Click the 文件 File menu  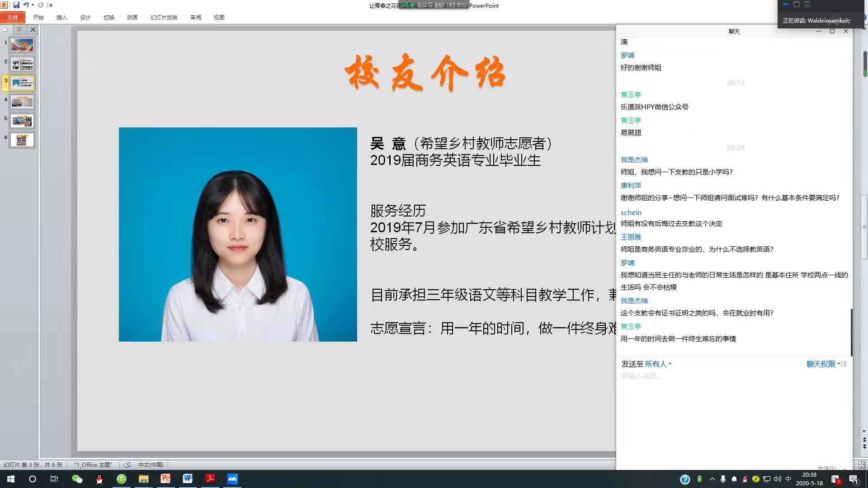point(13,17)
